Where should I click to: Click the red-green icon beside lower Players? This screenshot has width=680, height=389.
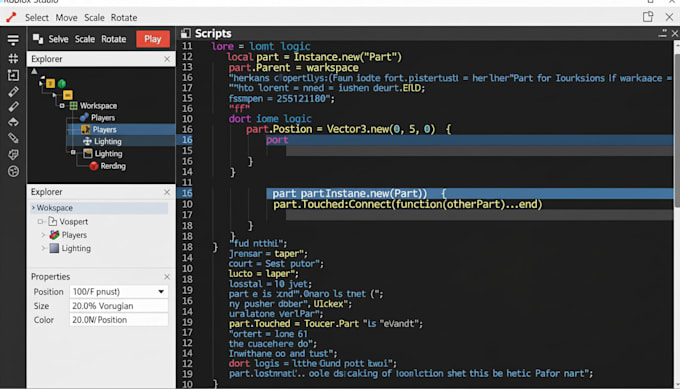tap(54, 235)
